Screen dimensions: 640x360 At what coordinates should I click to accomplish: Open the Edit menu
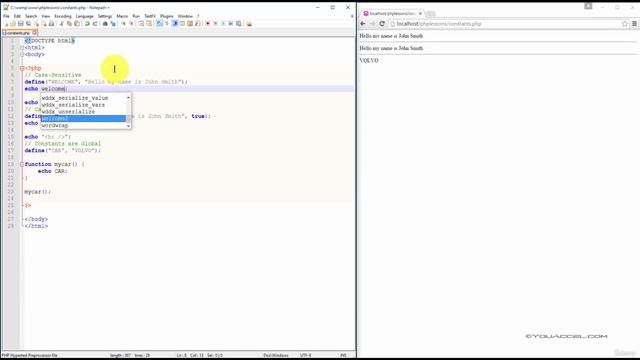17,16
